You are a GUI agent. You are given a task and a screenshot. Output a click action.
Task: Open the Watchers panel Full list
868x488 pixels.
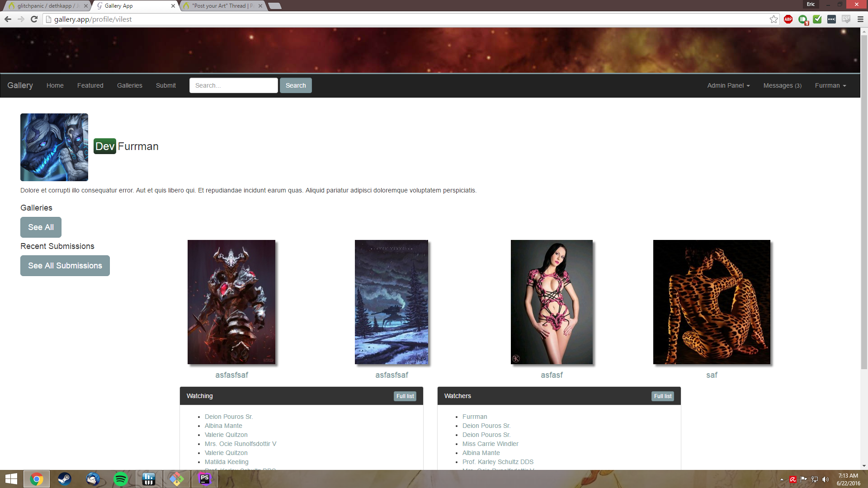pyautogui.click(x=663, y=396)
